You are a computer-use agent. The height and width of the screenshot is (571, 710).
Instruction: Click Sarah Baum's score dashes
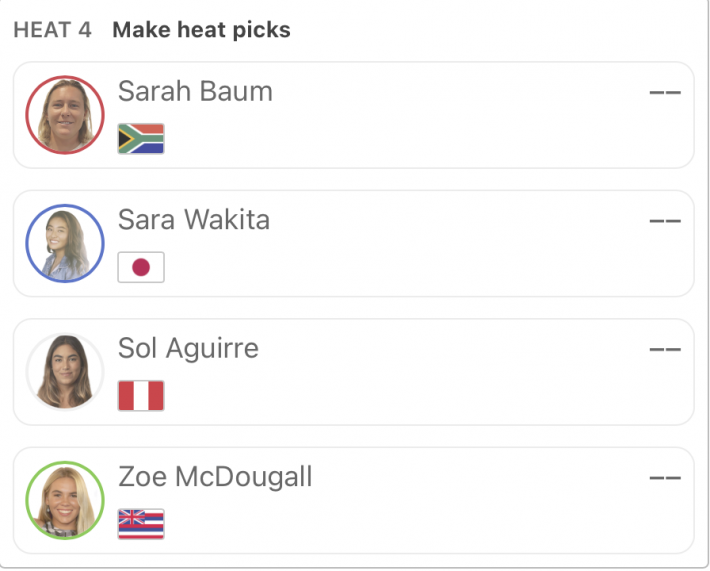(x=665, y=92)
